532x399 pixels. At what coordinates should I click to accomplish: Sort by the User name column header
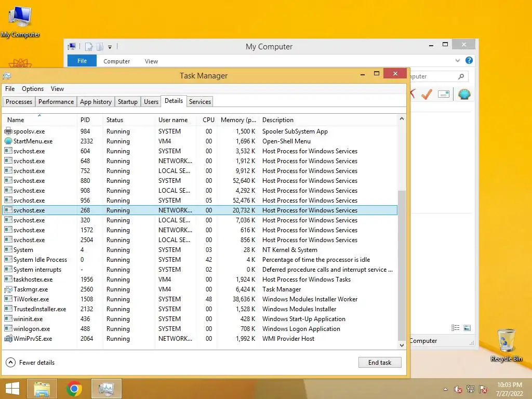click(176, 120)
